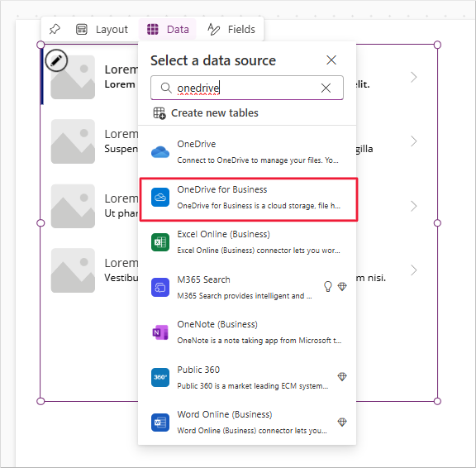Click the chevron on the Vestibu gallery row

click(413, 270)
